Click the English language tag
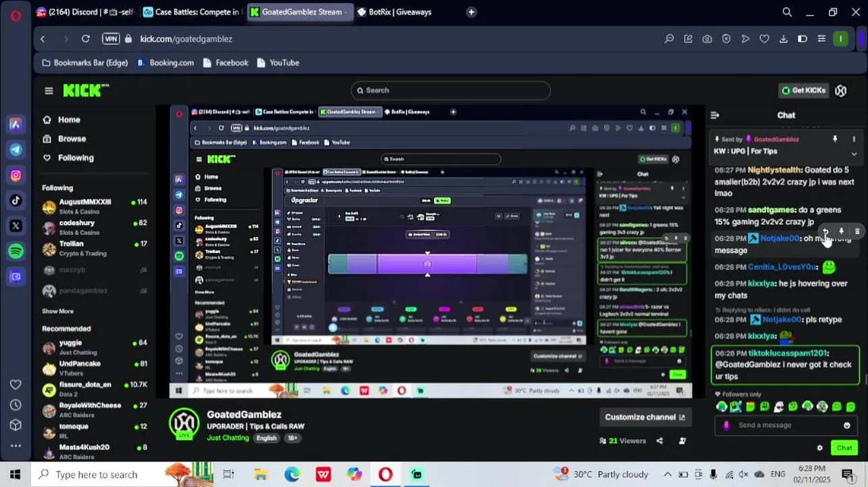Viewport: 868px width, 487px height. 266,438
